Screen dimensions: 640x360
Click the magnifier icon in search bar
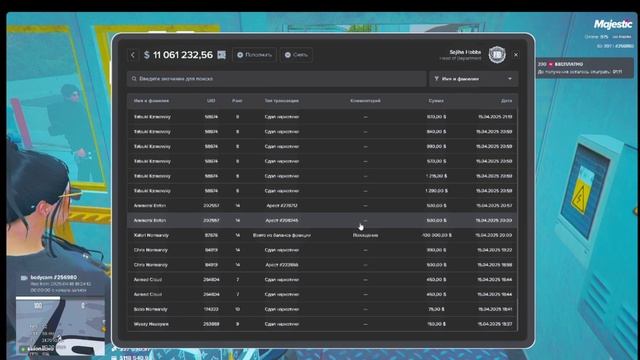134,78
